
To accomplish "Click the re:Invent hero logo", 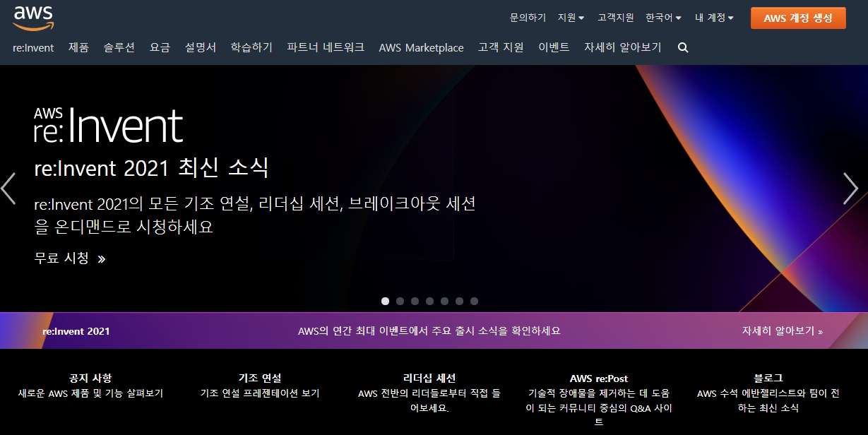I will tap(109, 125).
